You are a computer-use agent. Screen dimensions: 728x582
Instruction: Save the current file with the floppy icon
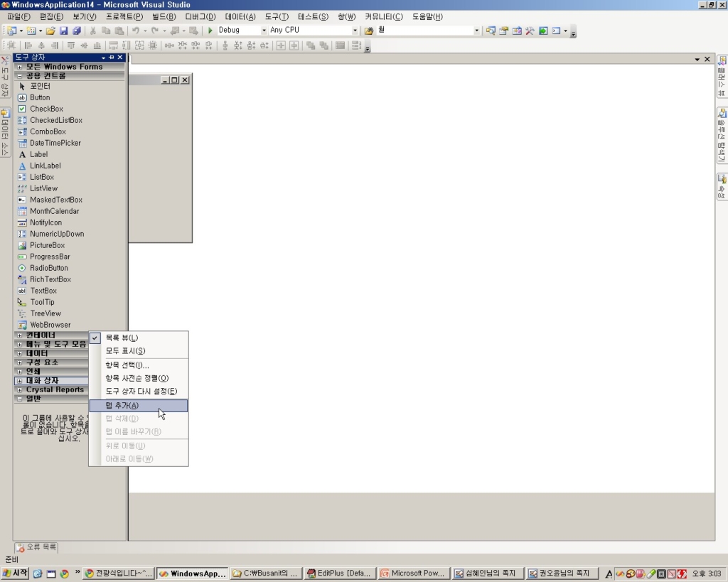(63, 31)
